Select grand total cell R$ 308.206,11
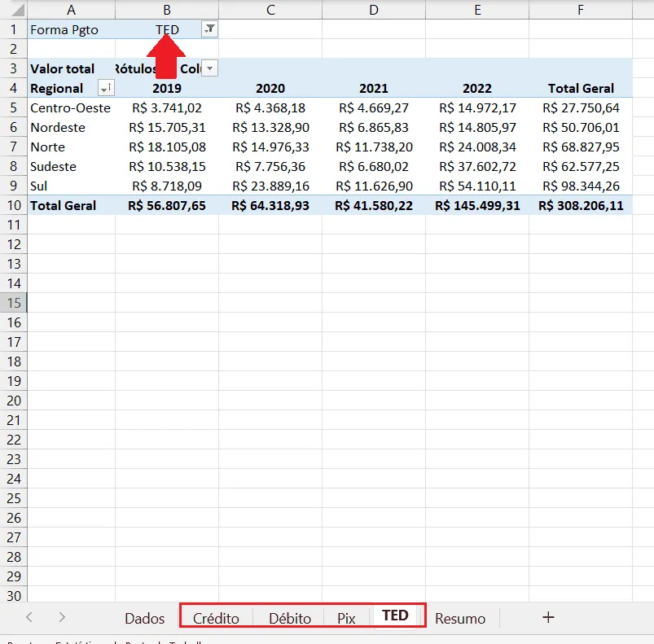Image resolution: width=654 pixels, height=644 pixels. (581, 205)
